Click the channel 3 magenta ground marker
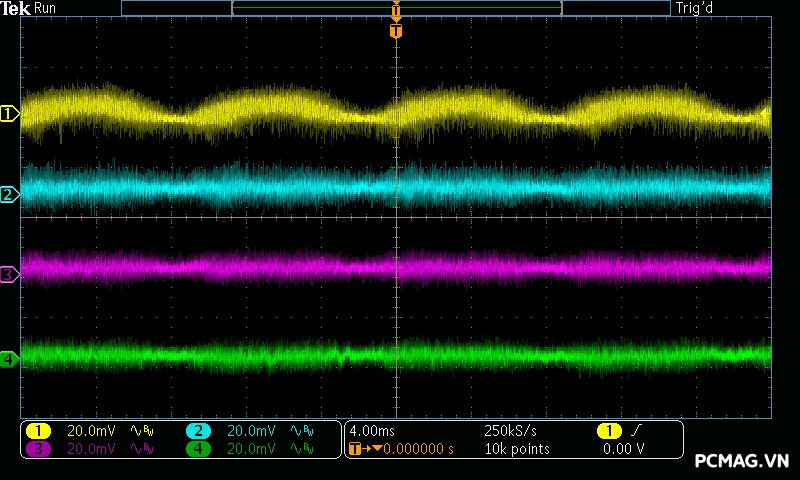This screenshot has height=480, width=800. pyautogui.click(x=9, y=274)
